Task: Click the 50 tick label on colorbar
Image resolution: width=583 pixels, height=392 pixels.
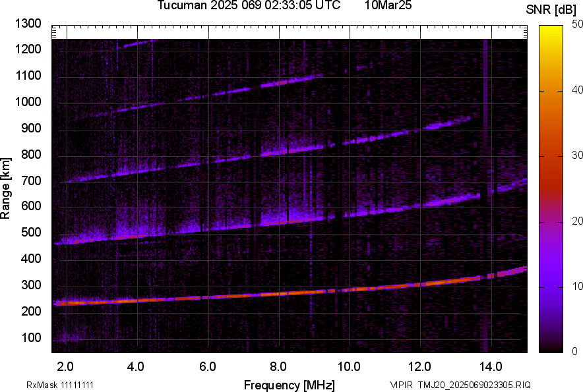Action: tap(577, 24)
